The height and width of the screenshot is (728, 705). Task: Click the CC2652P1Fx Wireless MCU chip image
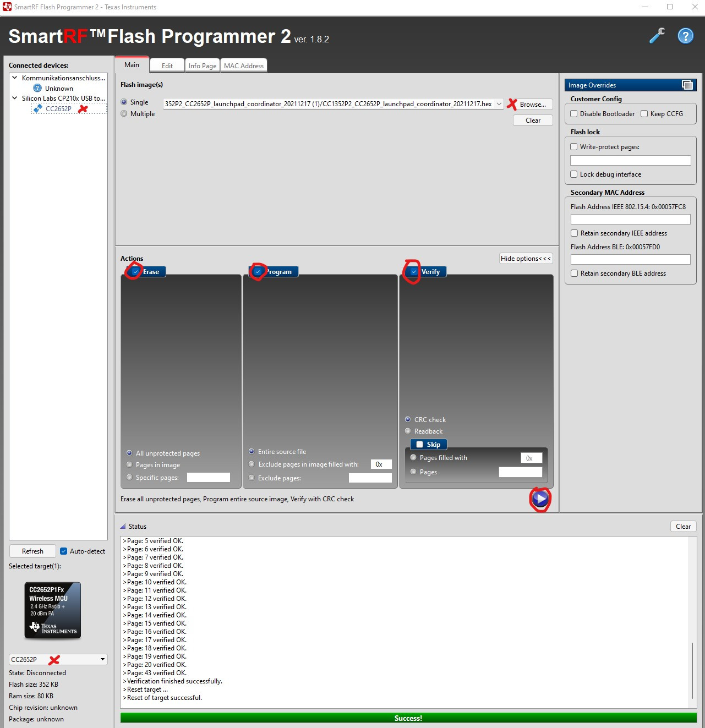(x=53, y=610)
